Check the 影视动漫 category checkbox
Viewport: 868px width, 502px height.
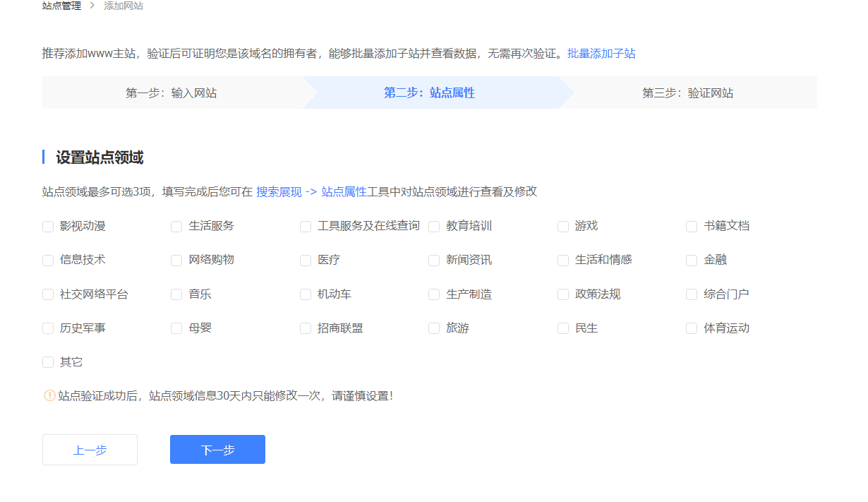tap(47, 226)
